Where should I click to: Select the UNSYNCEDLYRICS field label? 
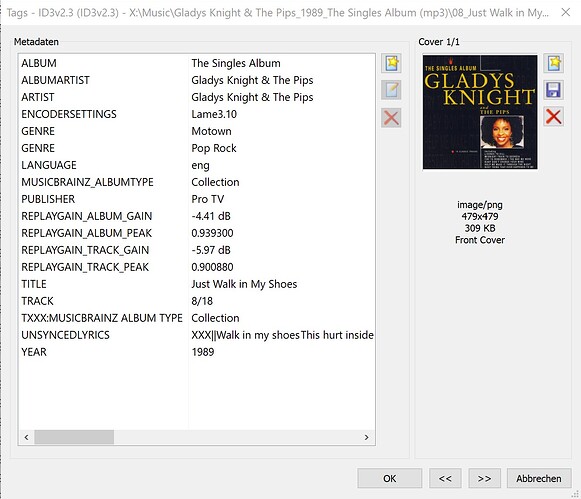tap(66, 335)
